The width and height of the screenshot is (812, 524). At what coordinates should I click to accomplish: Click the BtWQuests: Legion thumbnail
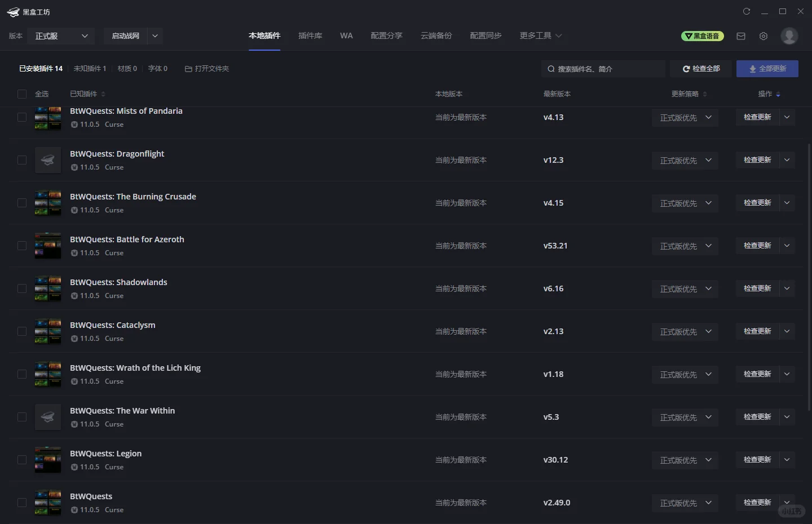tap(48, 460)
